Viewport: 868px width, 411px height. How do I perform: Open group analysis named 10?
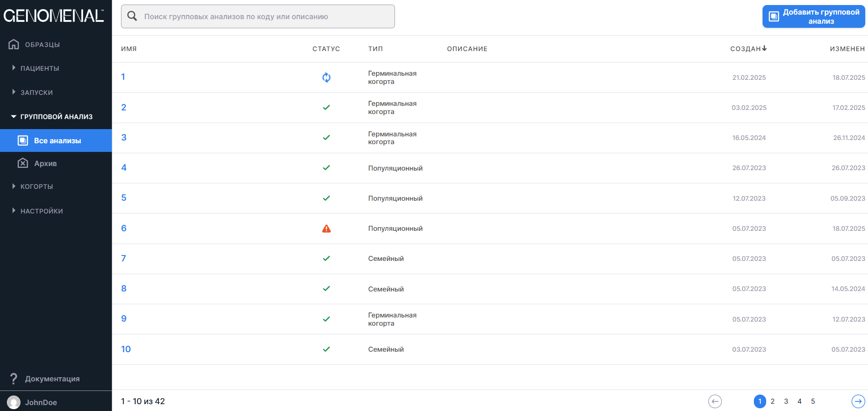(126, 349)
